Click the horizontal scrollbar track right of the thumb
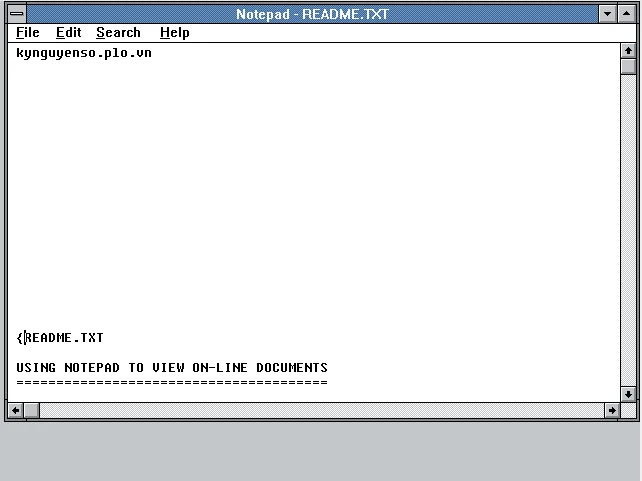 click(x=320, y=410)
